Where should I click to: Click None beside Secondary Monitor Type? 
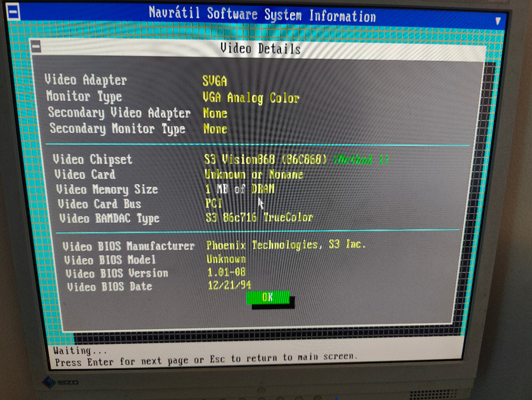click(215, 129)
